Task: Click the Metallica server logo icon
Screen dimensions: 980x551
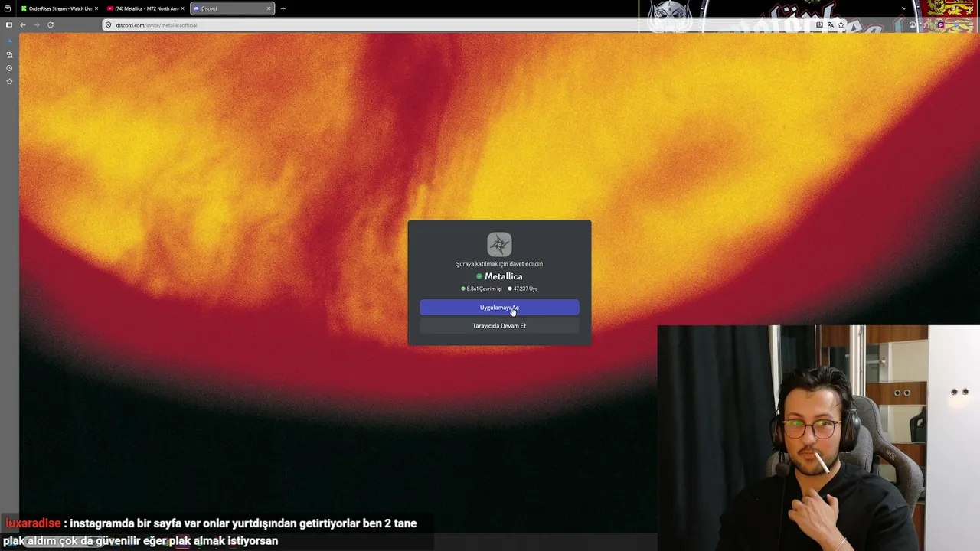Action: [x=499, y=244]
